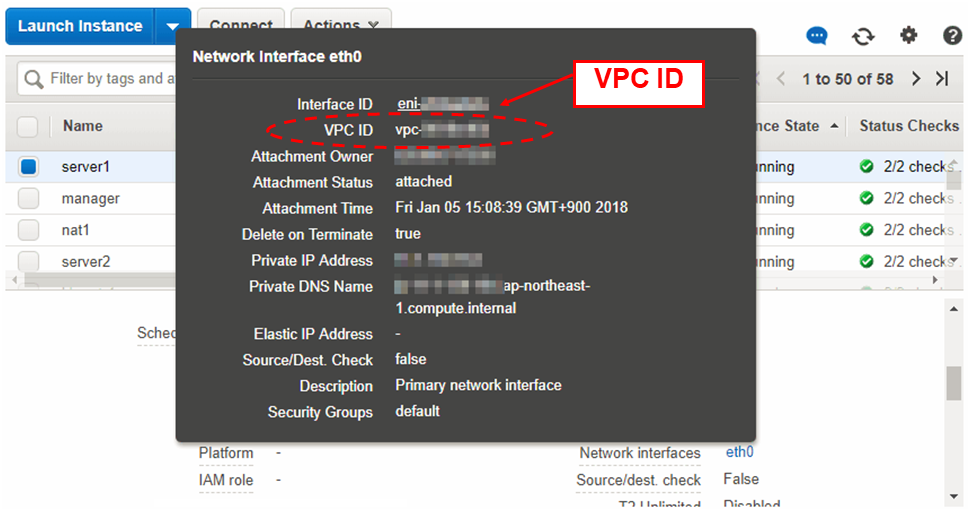The height and width of the screenshot is (511, 970).
Task: Open the eth0 network interface link
Action: click(740, 453)
